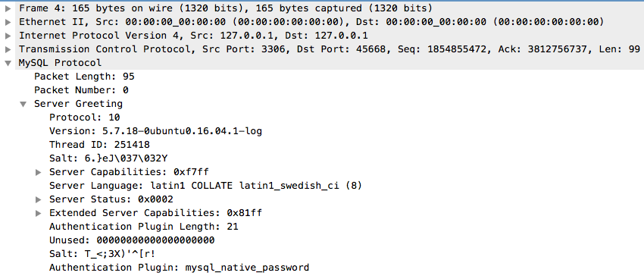Select Server Language latin1 row
This screenshot has height=279, width=644.
pyautogui.click(x=205, y=186)
